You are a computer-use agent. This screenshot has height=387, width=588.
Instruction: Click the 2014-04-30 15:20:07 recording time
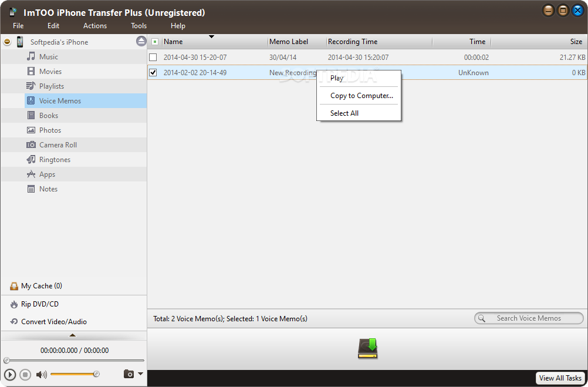[358, 58]
